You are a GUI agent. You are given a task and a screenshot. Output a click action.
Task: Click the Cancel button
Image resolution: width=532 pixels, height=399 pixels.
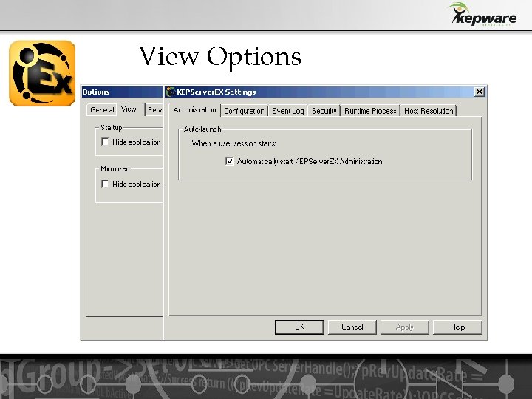click(352, 327)
